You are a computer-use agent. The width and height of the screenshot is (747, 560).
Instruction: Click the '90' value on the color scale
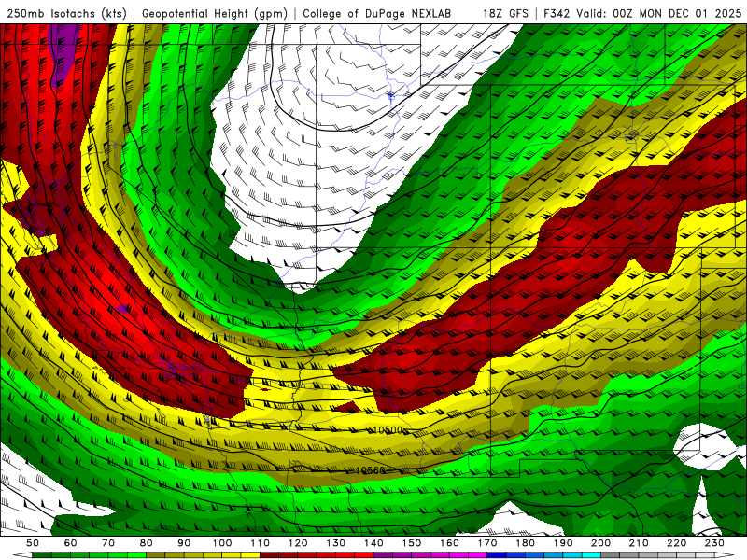click(x=184, y=543)
